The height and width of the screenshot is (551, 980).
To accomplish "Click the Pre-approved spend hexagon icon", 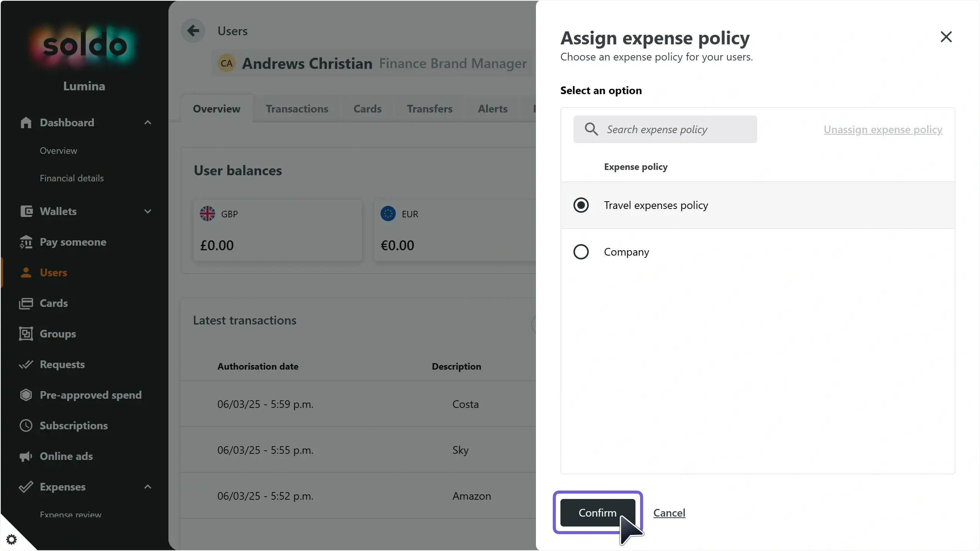I will [26, 395].
